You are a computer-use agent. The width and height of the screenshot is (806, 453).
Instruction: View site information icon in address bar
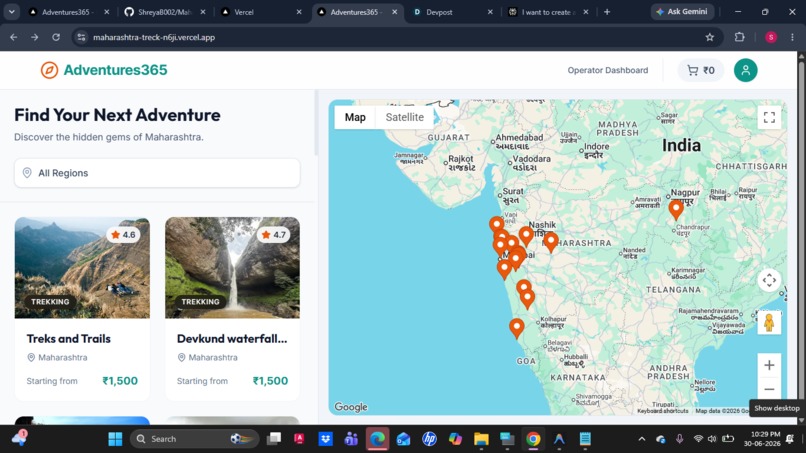pyautogui.click(x=81, y=37)
